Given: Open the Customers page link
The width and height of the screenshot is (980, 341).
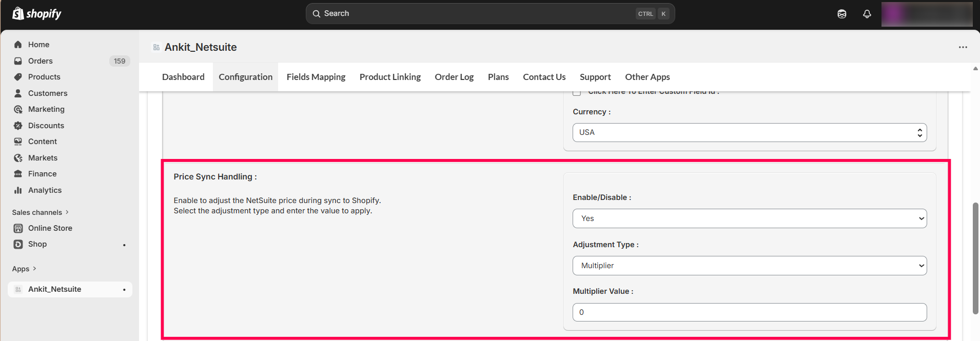Looking at the screenshot, I should click(x=48, y=93).
